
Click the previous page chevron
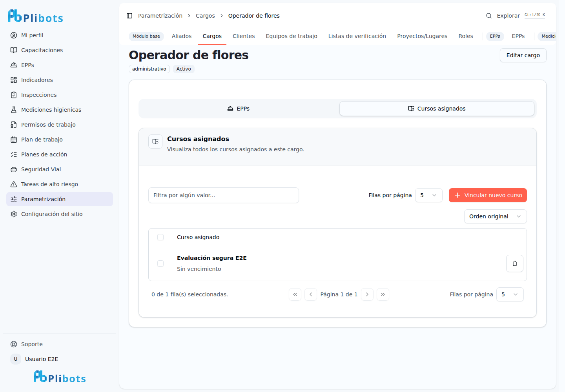coord(311,294)
